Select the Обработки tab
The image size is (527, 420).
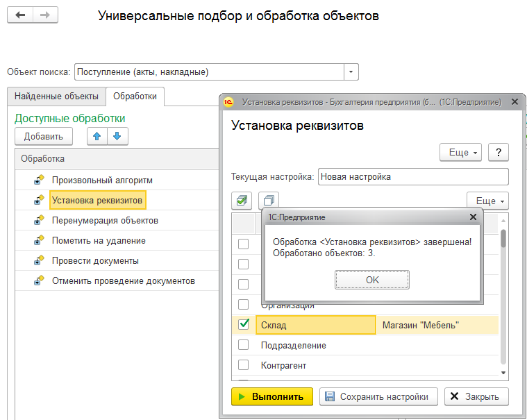point(135,96)
